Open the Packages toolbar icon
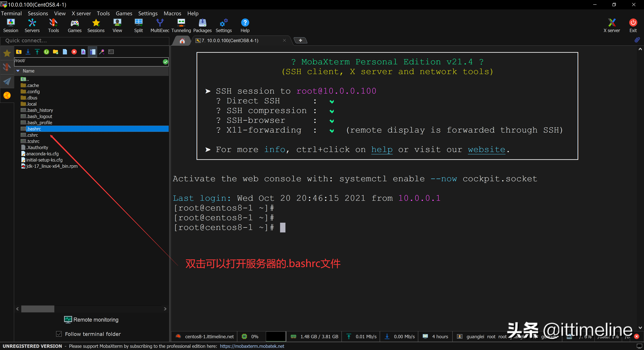 coord(202,26)
